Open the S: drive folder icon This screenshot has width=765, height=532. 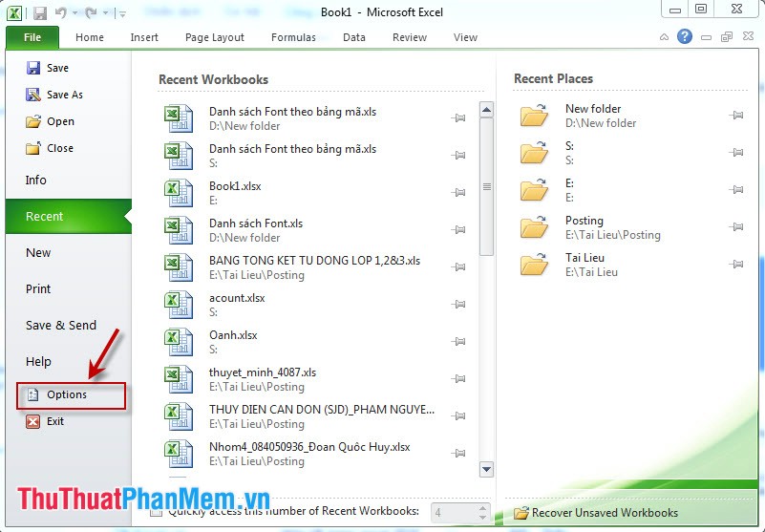[x=534, y=152]
